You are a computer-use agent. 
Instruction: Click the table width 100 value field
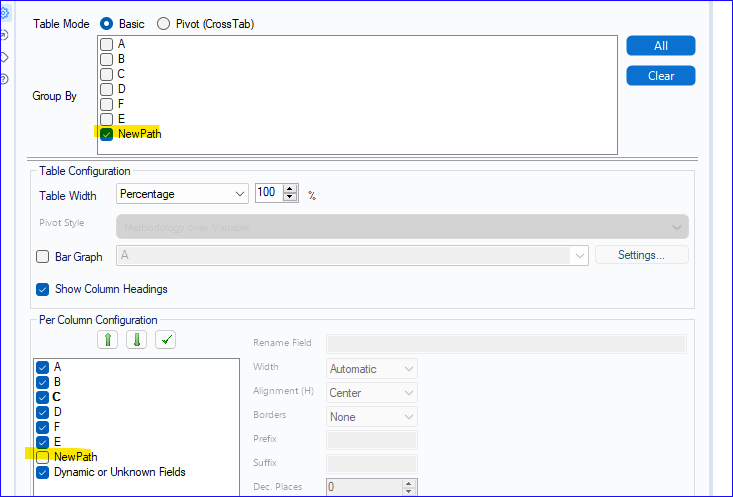269,193
